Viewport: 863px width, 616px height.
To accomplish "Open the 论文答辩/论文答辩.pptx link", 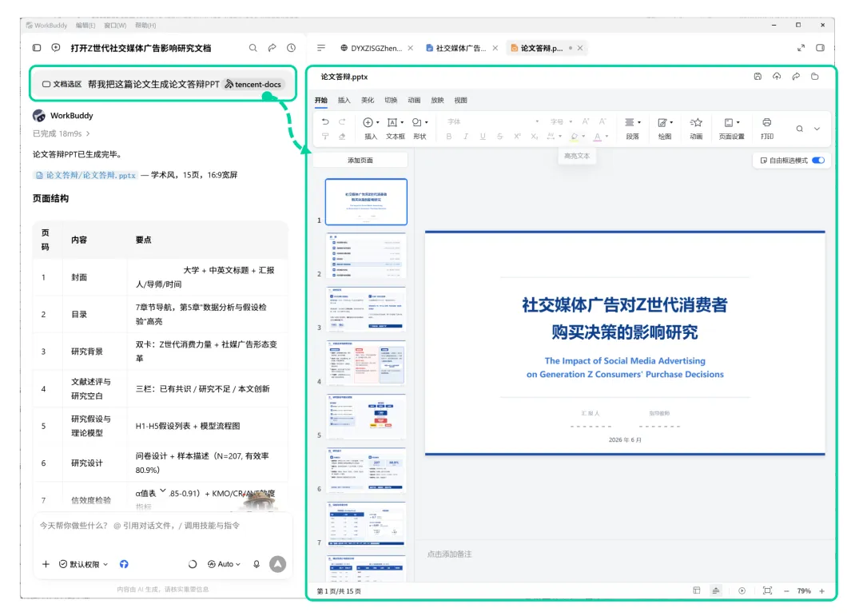I will [x=86, y=175].
